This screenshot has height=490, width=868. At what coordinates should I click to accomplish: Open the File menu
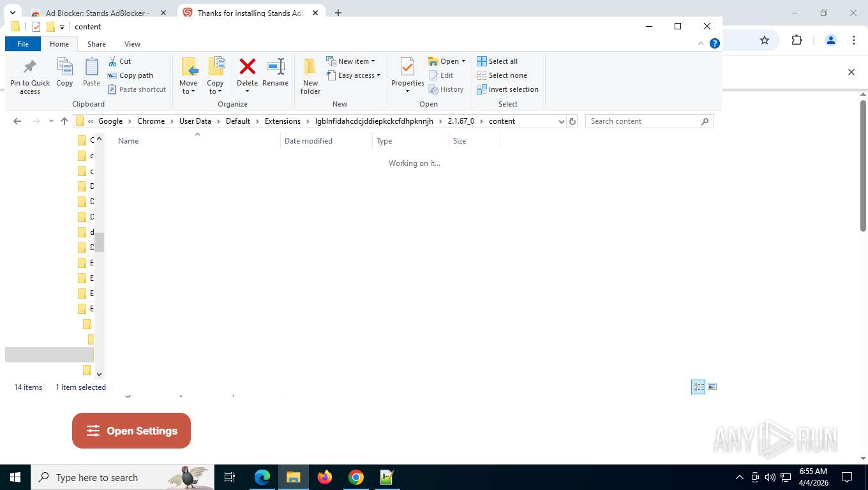pos(23,44)
